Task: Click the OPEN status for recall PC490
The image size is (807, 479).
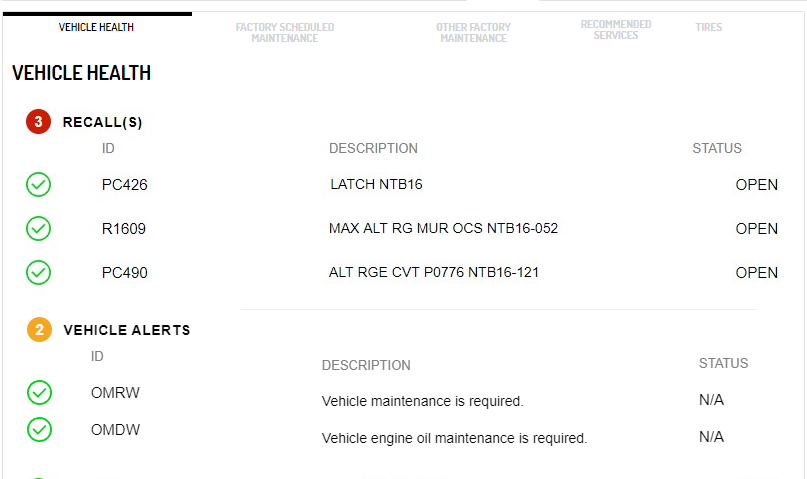Action: click(756, 273)
